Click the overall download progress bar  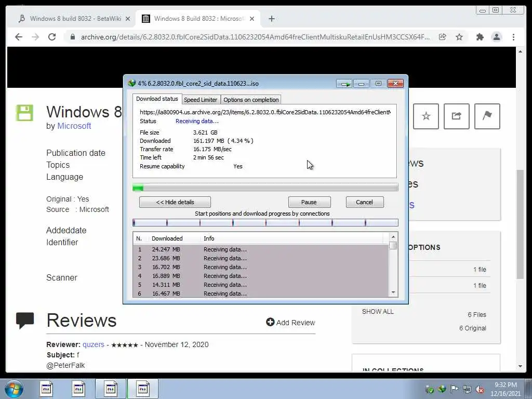tap(265, 187)
